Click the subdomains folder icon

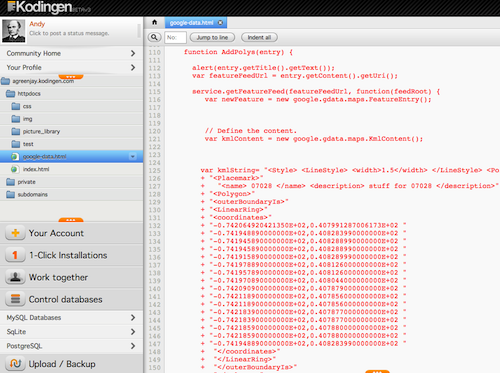click(11, 194)
